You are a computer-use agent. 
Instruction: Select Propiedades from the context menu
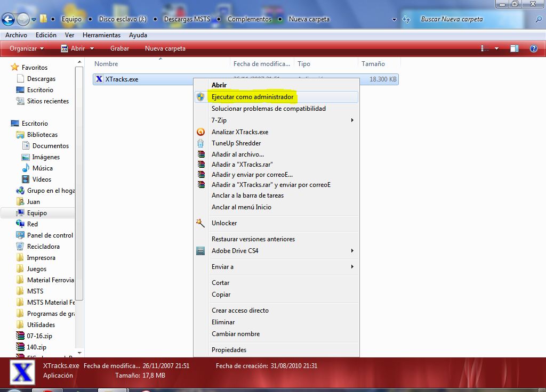(229, 350)
